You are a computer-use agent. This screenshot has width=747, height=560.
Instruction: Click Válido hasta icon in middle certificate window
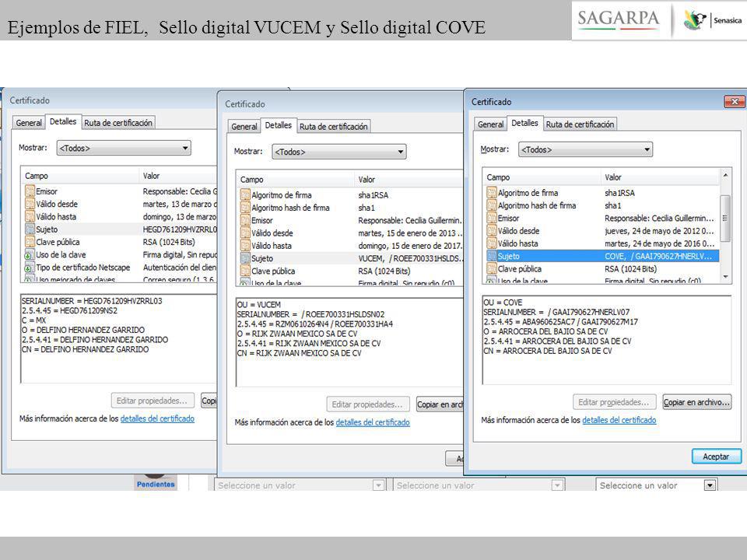pos(245,246)
